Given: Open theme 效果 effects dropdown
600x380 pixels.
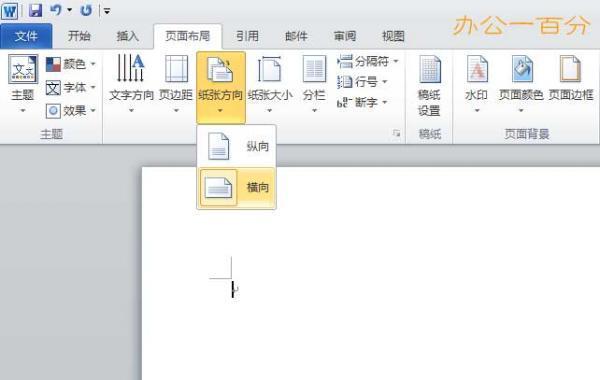Looking at the screenshot, I should [x=70, y=111].
